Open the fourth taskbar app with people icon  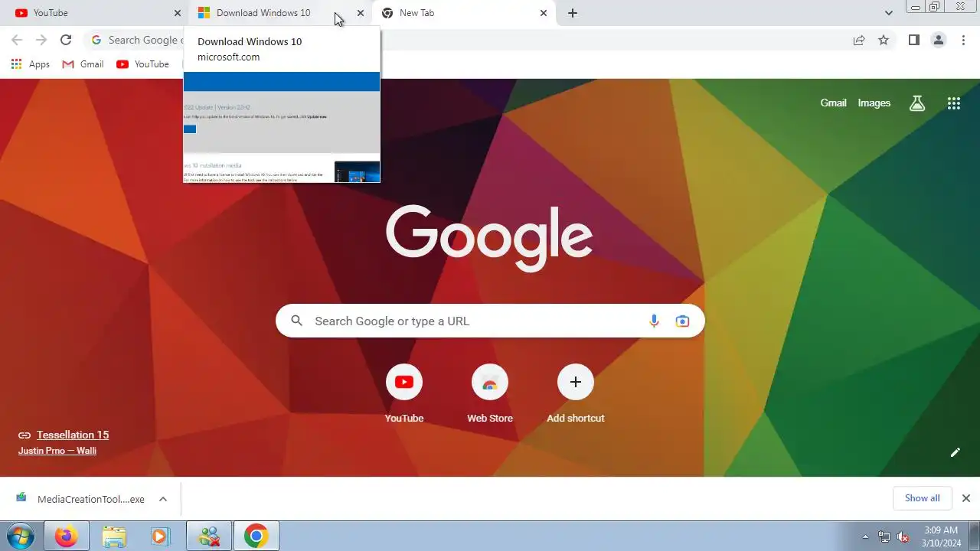point(209,536)
